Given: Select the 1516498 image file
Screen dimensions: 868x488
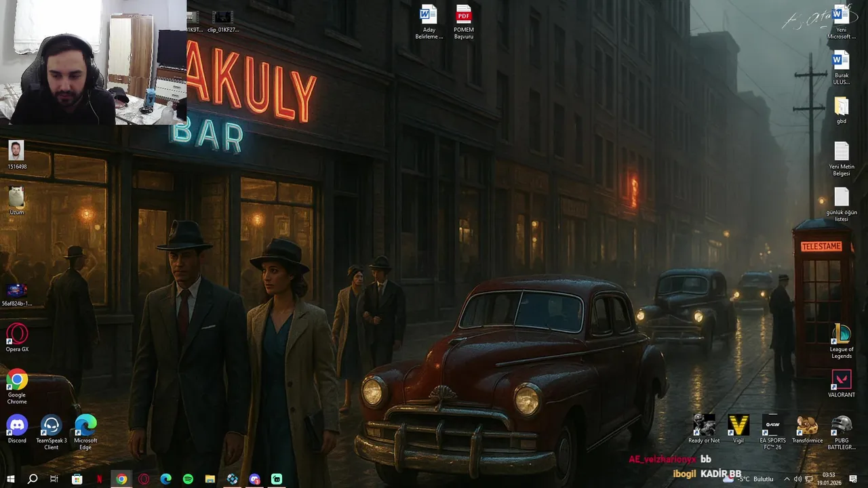Looking at the screenshot, I should click(x=17, y=155).
